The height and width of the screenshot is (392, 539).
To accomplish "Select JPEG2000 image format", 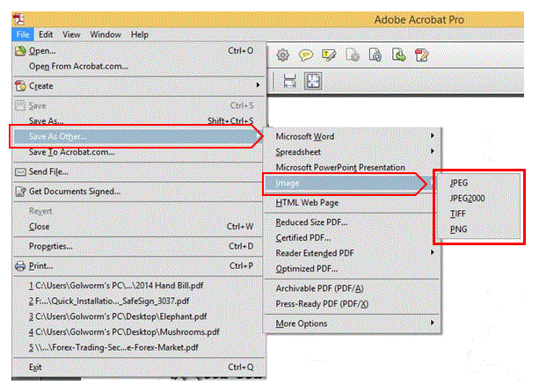I will coord(478,199).
